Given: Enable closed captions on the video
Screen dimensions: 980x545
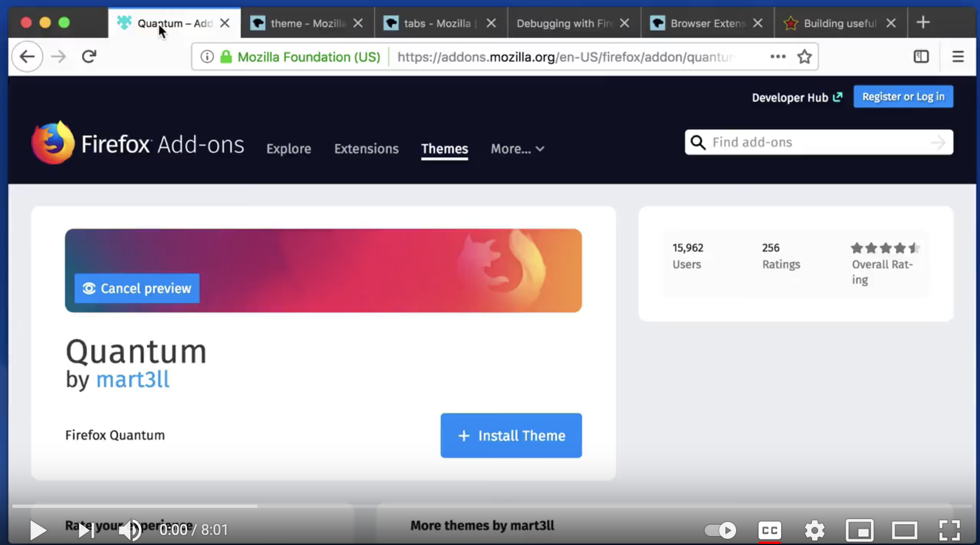Looking at the screenshot, I should (770, 530).
